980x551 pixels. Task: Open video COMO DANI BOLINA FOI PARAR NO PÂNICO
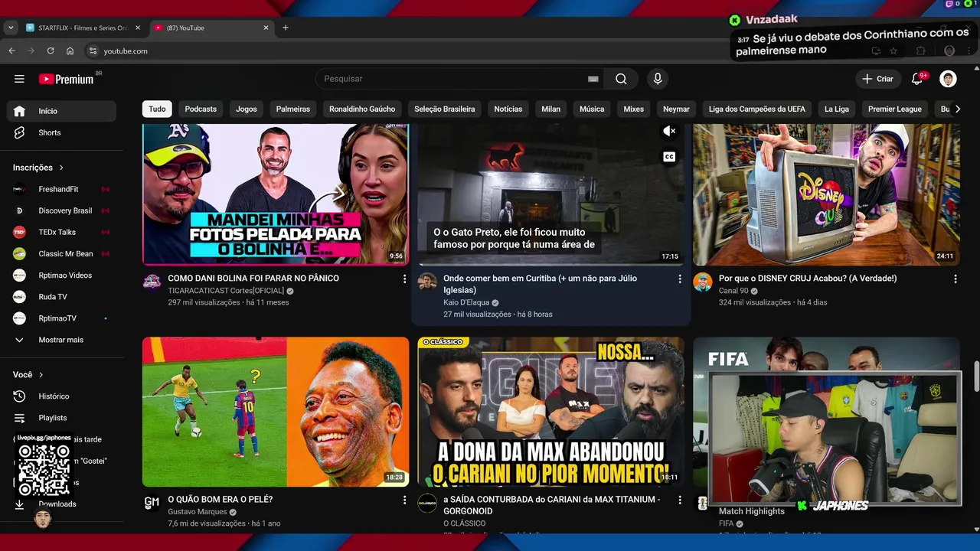tap(253, 279)
